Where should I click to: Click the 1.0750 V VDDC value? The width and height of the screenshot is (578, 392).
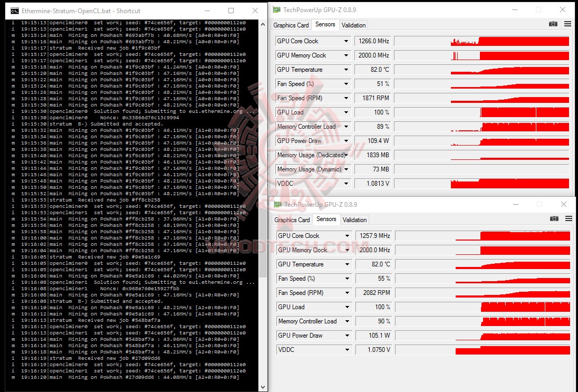[373, 350]
